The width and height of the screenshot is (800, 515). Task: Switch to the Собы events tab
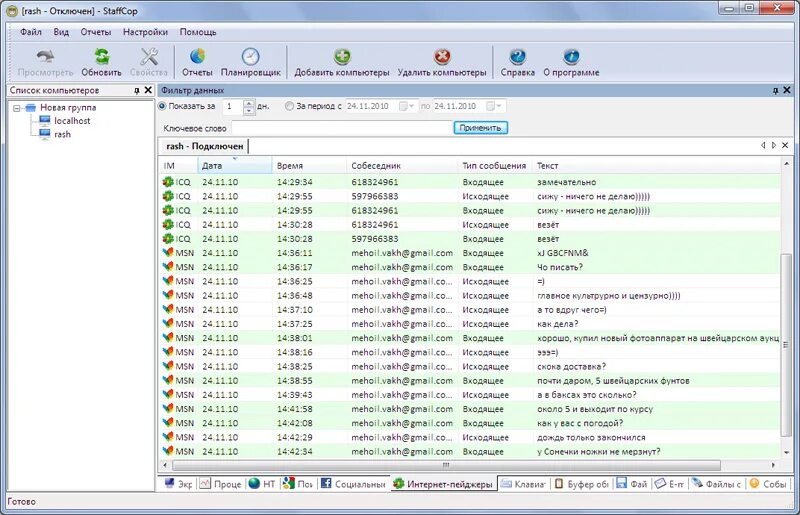click(x=768, y=484)
